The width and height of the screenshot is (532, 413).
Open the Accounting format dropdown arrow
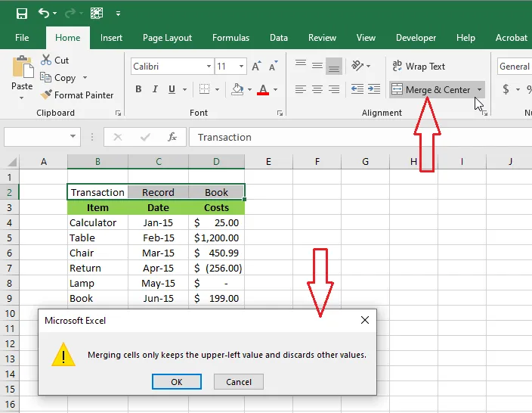[518, 90]
